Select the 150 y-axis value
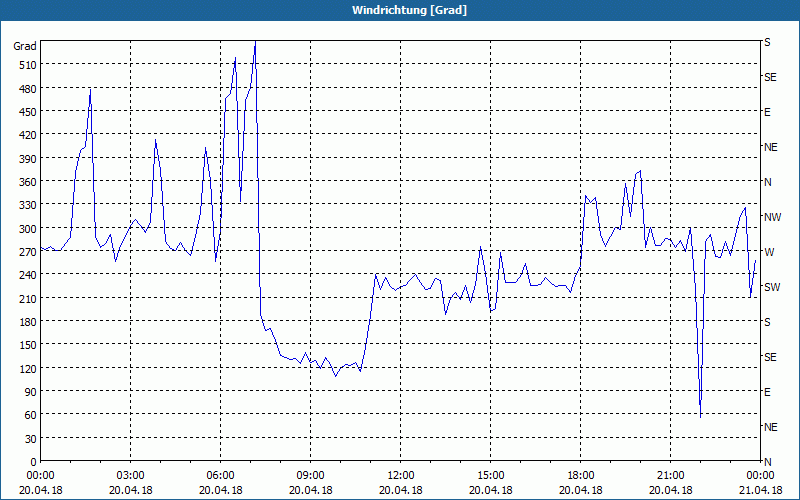 click(28, 345)
